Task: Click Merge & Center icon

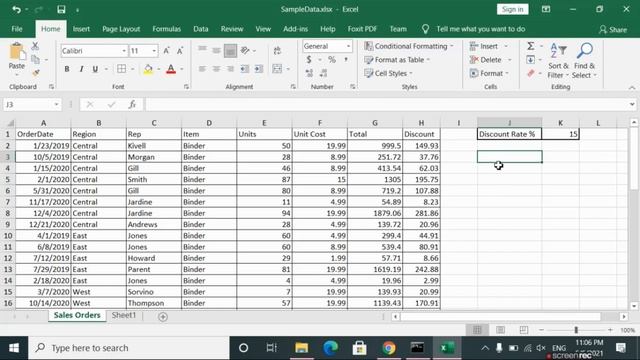Action: pyautogui.click(x=277, y=69)
